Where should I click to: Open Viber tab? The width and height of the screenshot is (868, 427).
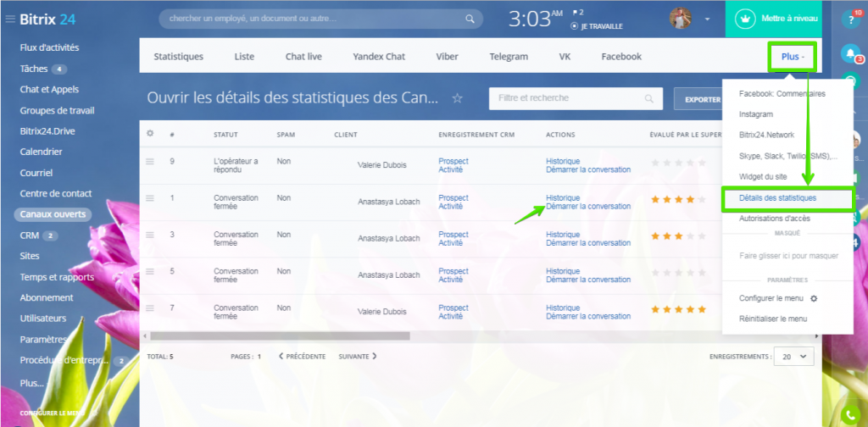point(447,57)
